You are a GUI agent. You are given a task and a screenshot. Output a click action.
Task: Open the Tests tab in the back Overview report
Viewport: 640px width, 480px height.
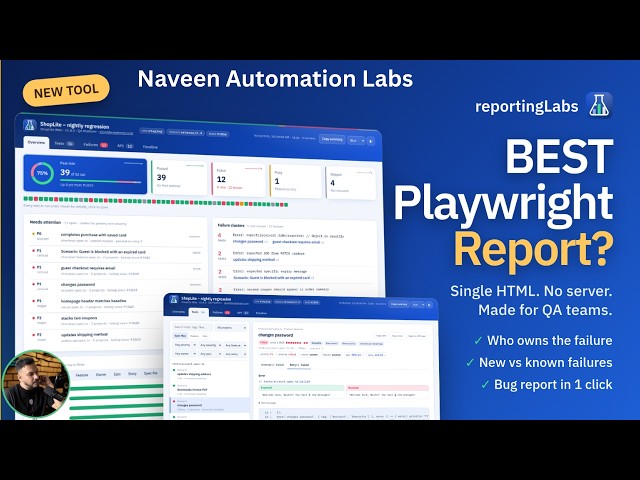pos(64,144)
